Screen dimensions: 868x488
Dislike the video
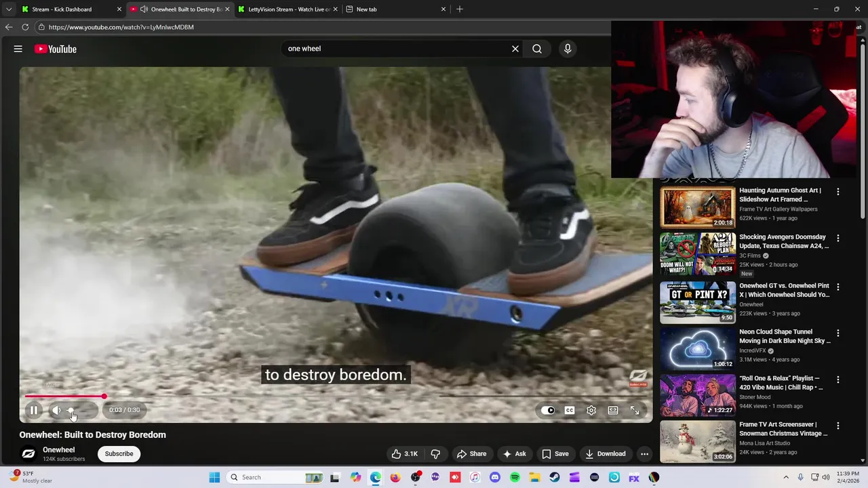pyautogui.click(x=435, y=453)
